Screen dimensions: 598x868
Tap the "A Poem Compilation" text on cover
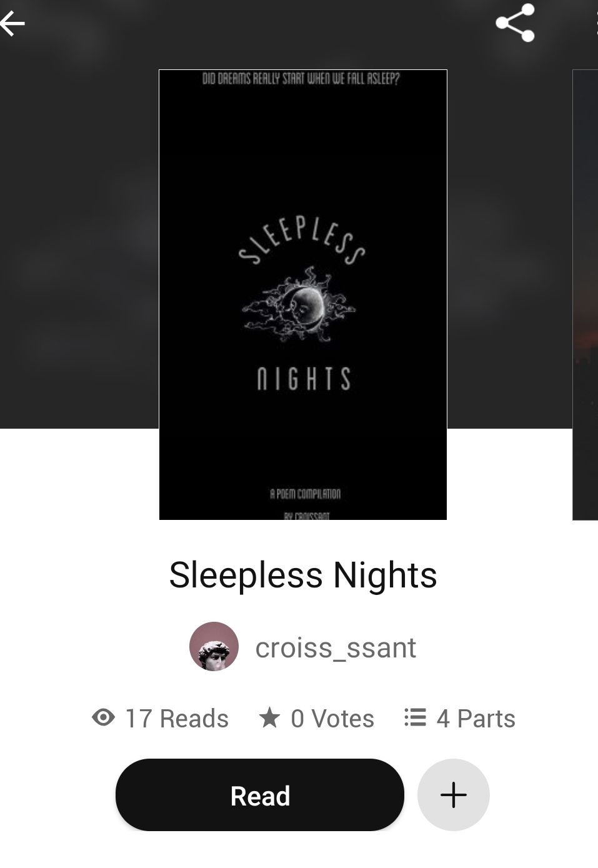coord(305,494)
